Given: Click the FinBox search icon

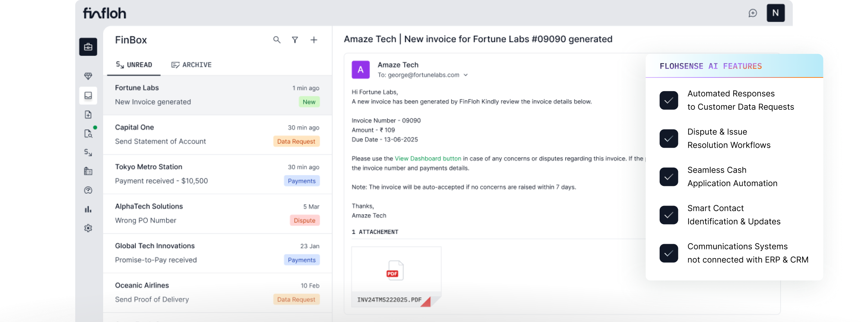Looking at the screenshot, I should [x=277, y=40].
